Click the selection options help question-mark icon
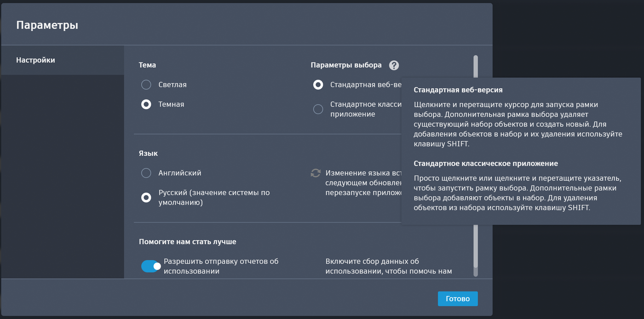Viewport: 644px width, 319px height. pyautogui.click(x=394, y=65)
